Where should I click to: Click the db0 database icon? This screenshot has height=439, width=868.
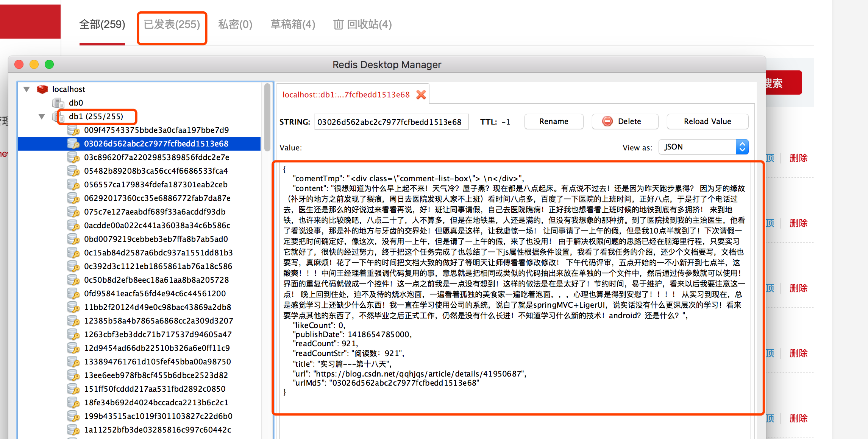pyautogui.click(x=58, y=103)
